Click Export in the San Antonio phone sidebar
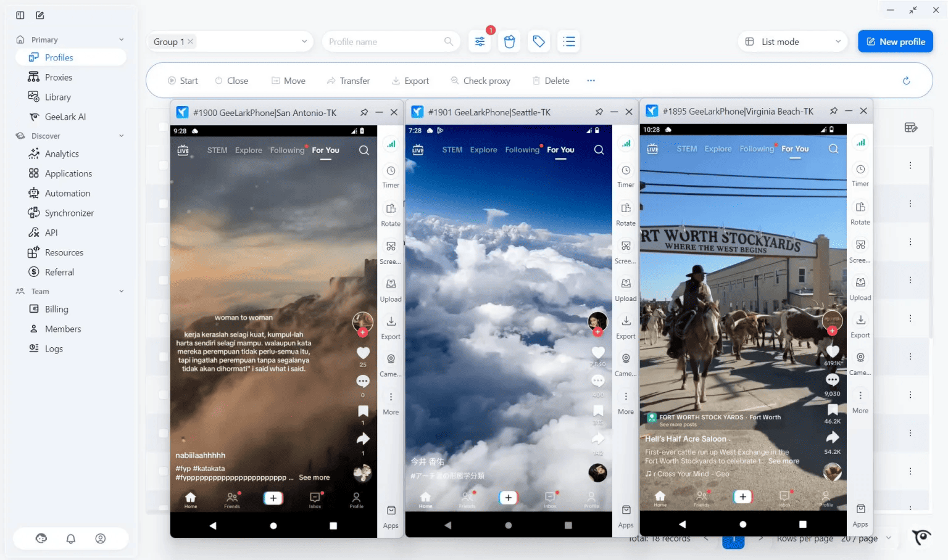This screenshot has height=560, width=948. (391, 327)
